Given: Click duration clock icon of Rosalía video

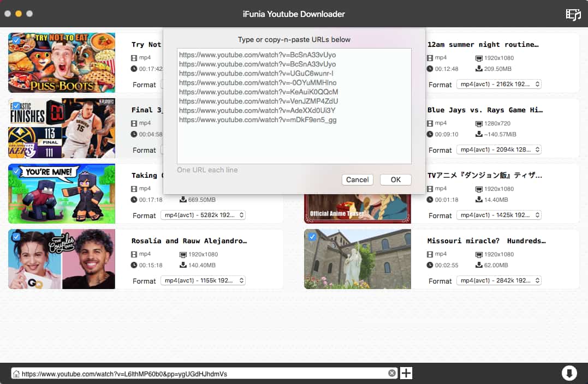Looking at the screenshot, I should pyautogui.click(x=134, y=265).
